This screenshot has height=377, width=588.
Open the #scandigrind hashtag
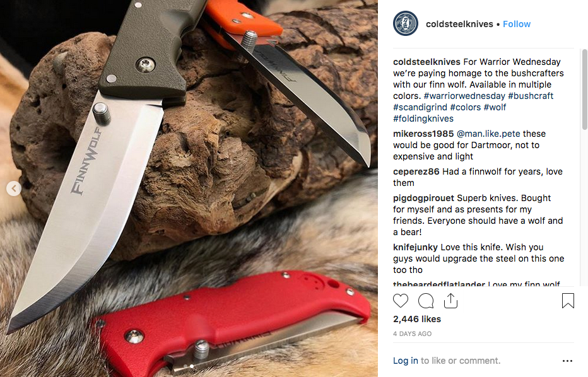[420, 107]
